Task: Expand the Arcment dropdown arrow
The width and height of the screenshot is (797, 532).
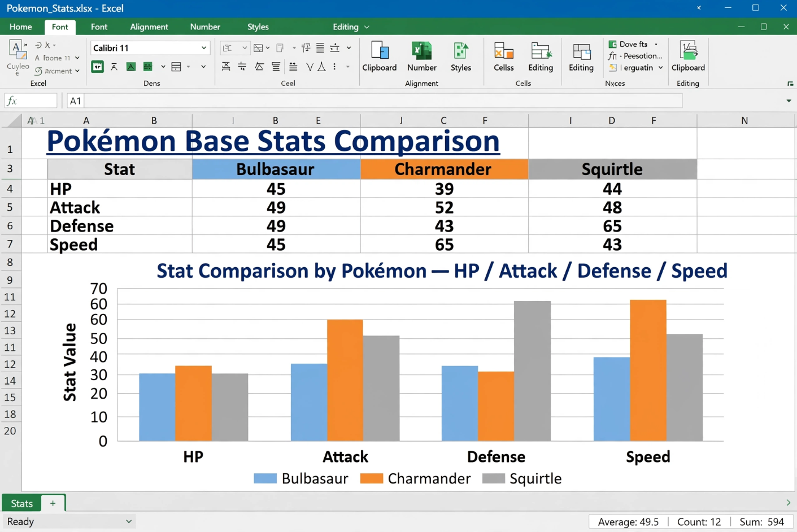Action: [x=77, y=71]
